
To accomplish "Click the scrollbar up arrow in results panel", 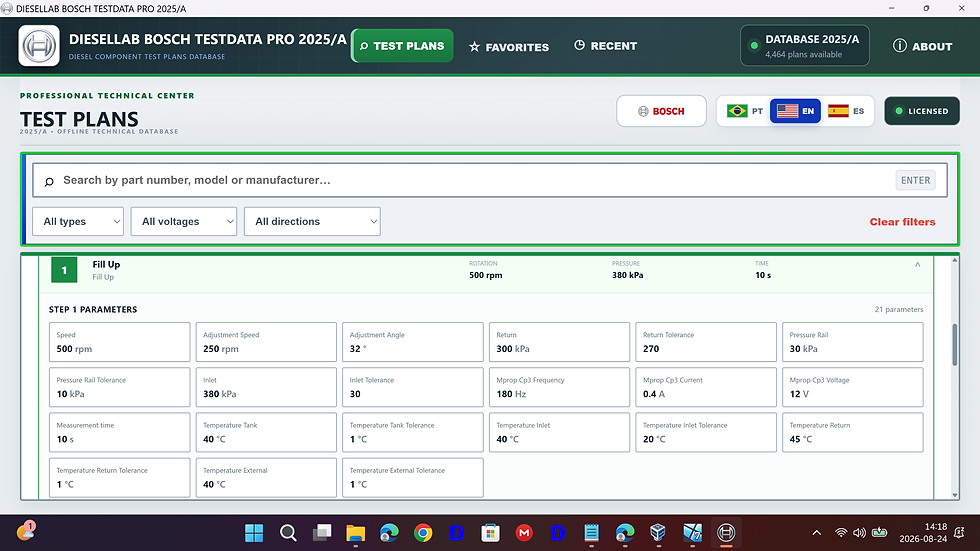I will click(954, 260).
